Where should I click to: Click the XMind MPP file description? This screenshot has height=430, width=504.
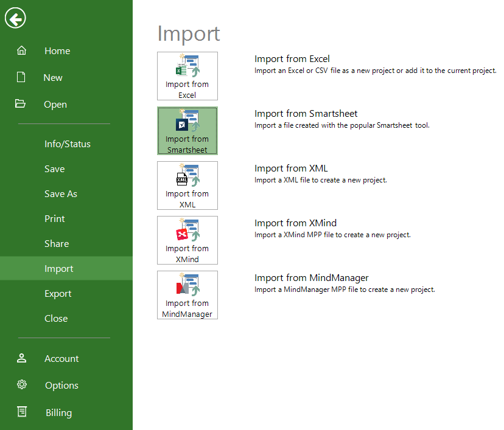[332, 235]
